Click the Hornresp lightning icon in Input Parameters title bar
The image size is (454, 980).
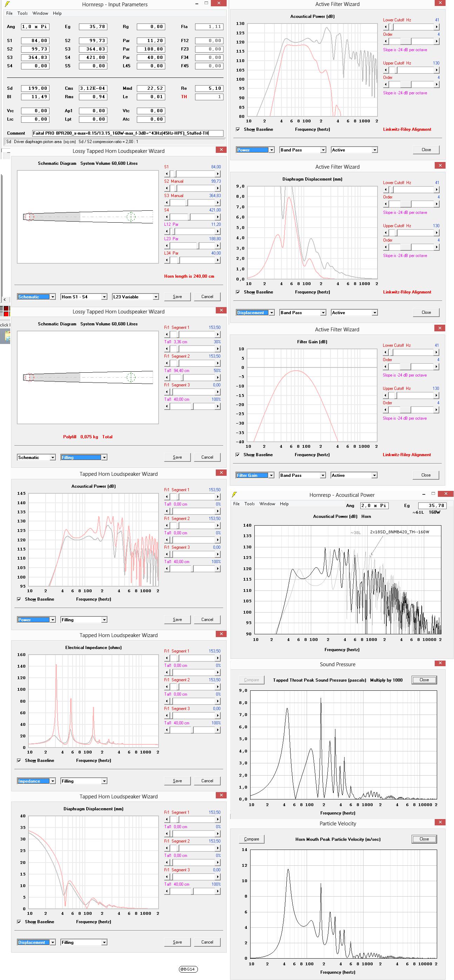tap(8, 4)
